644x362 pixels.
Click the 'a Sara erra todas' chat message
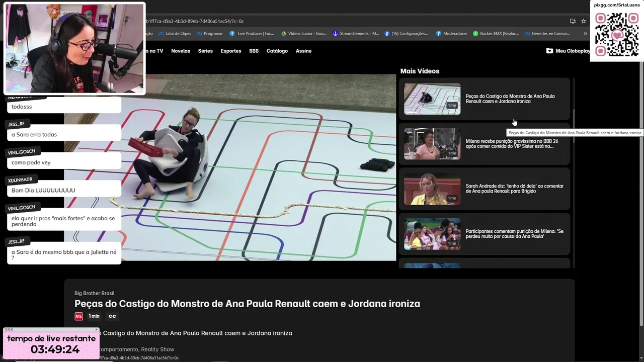point(64,134)
